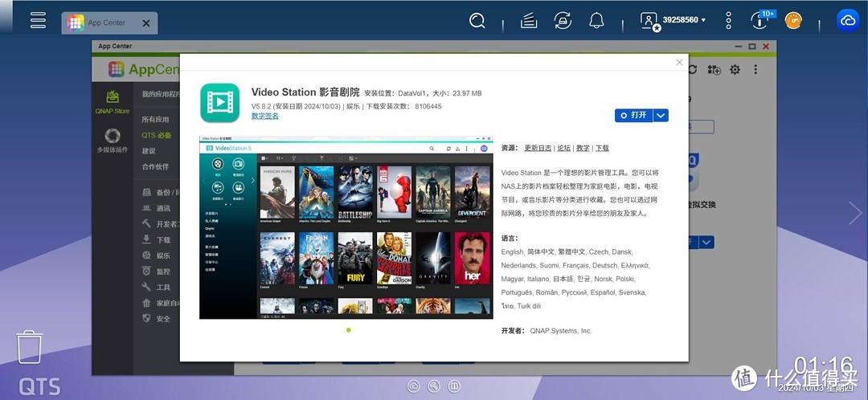Click the download count 8106445
The image size is (868, 400).
point(428,106)
